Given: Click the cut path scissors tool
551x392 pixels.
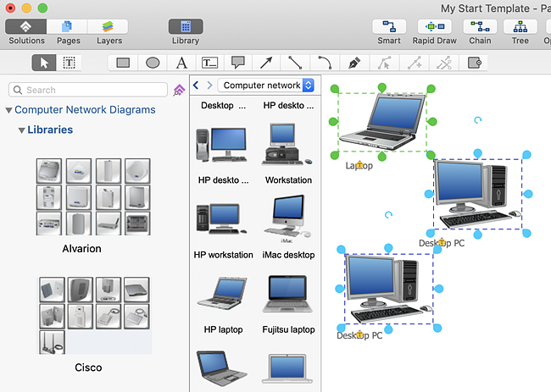Looking at the screenshot, I should [x=444, y=63].
